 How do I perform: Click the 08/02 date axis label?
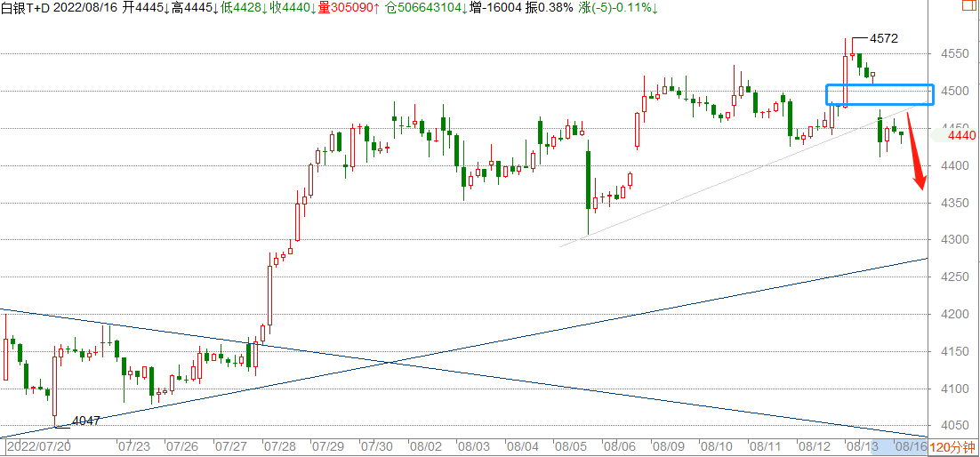point(425,447)
